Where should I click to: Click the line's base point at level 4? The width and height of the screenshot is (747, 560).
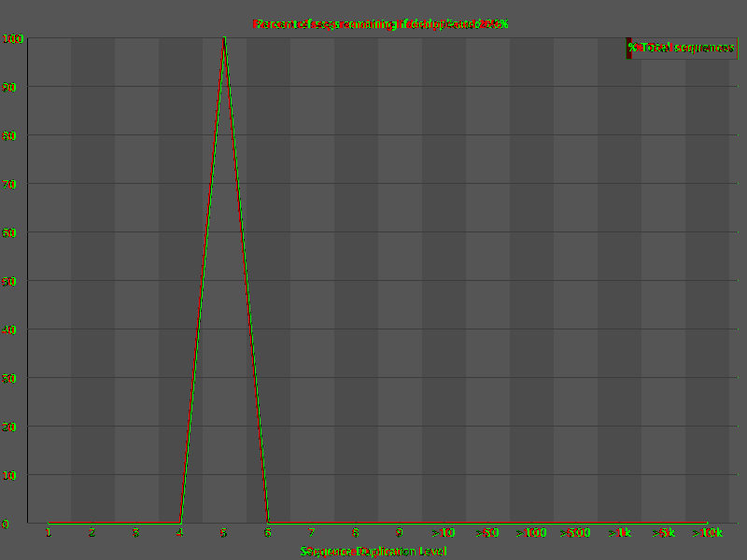pyautogui.click(x=180, y=523)
